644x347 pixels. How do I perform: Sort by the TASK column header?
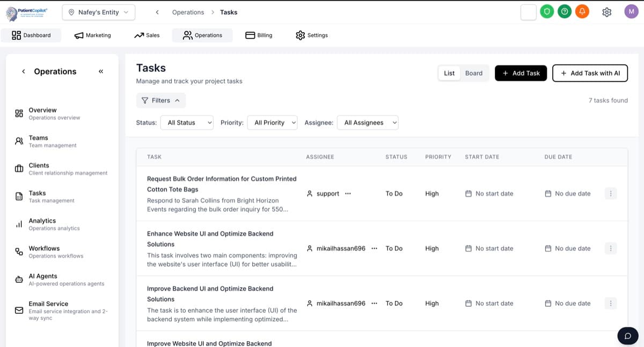tap(154, 157)
